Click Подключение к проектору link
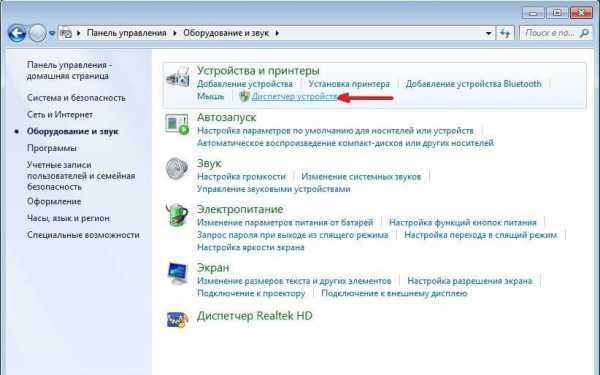Image resolution: width=600 pixels, height=375 pixels. [251, 293]
